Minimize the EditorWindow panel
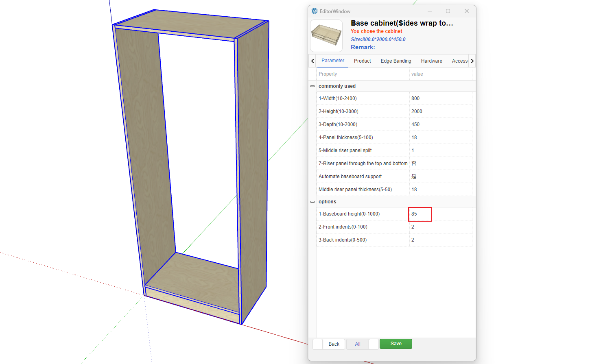This screenshot has width=590, height=364. [x=429, y=11]
